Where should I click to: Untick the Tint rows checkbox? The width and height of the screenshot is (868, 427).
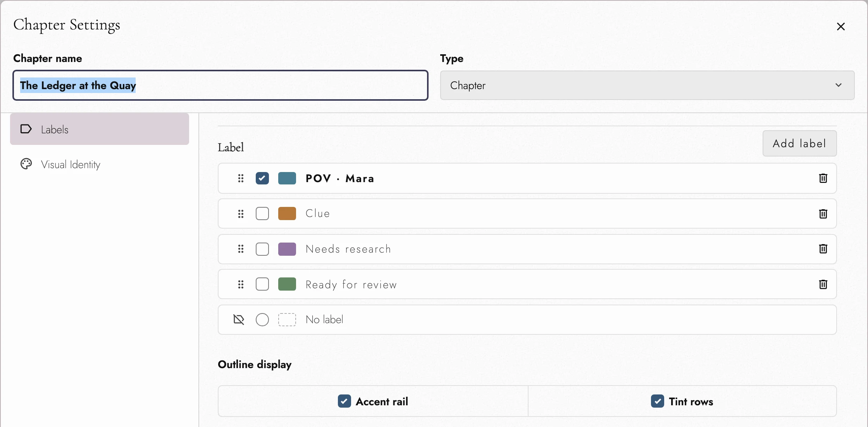(x=658, y=401)
